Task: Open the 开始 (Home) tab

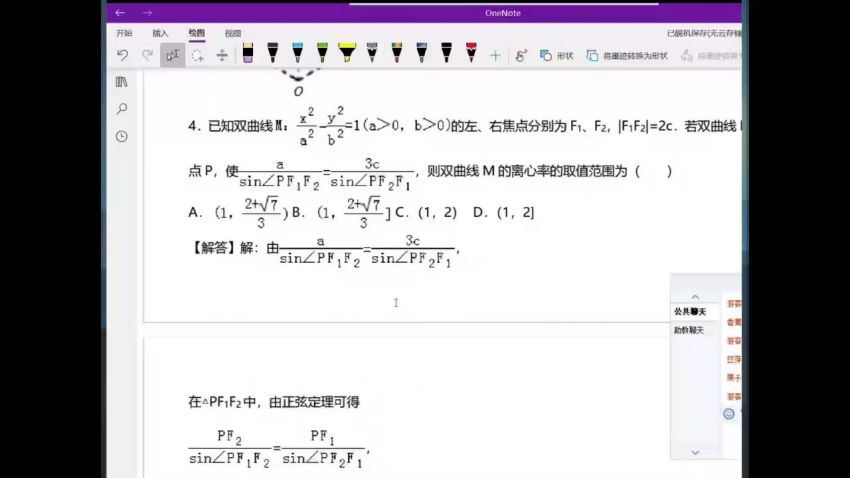Action: coord(124,33)
